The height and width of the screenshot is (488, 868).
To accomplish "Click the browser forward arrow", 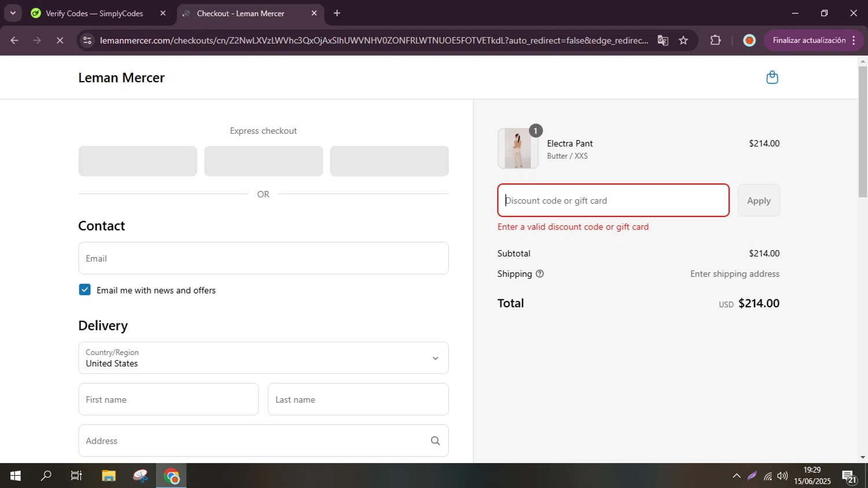I will (x=37, y=41).
